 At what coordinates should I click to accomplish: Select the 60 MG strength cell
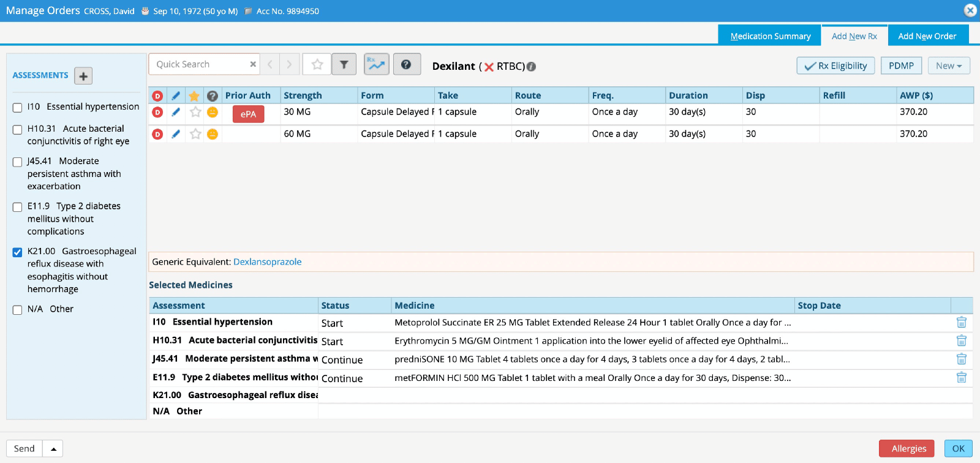[x=319, y=134]
